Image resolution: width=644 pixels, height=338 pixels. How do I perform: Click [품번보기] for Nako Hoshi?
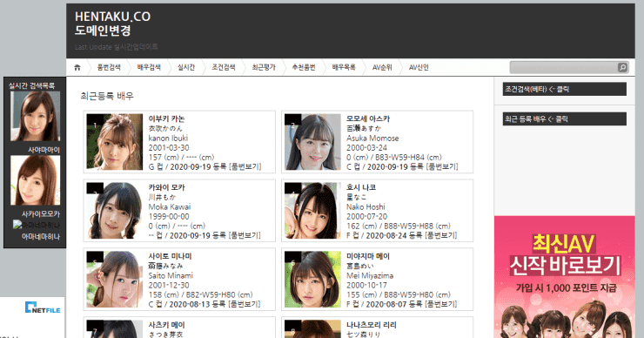tap(440, 235)
